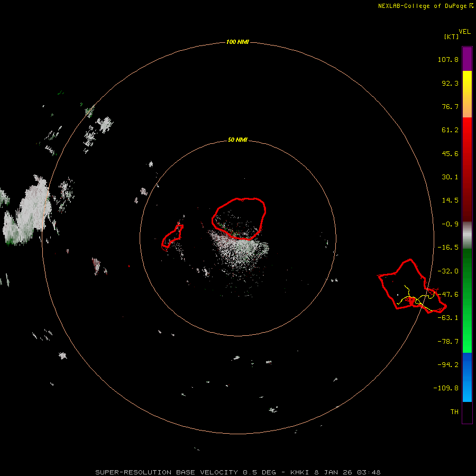Click the TH legend label
Image resolution: width=476 pixels, height=476 pixels.
pos(454,412)
